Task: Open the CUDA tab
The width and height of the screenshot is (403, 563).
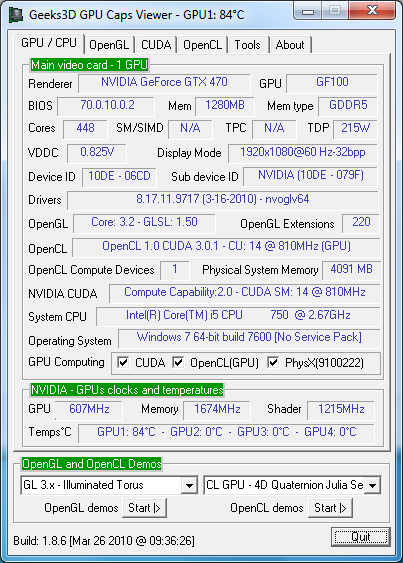Action: [156, 45]
